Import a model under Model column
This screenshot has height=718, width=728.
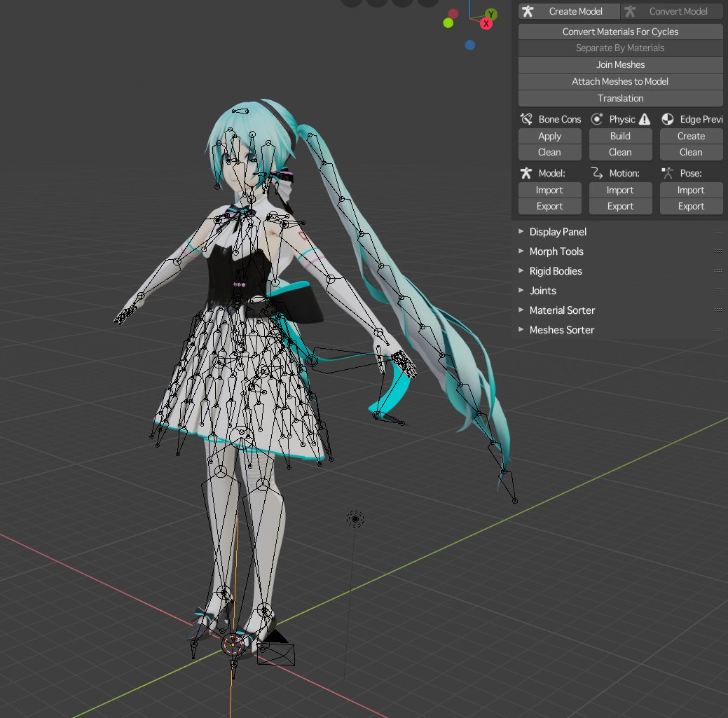click(x=550, y=190)
